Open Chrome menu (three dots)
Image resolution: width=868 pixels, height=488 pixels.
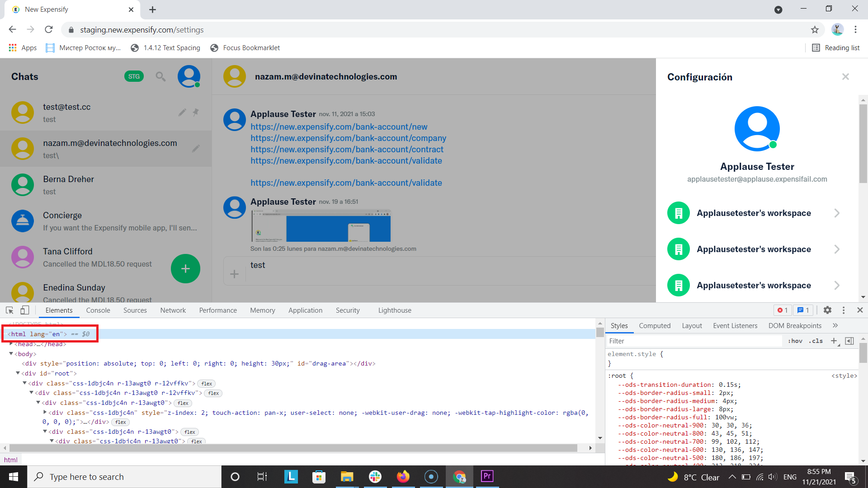pyautogui.click(x=855, y=30)
